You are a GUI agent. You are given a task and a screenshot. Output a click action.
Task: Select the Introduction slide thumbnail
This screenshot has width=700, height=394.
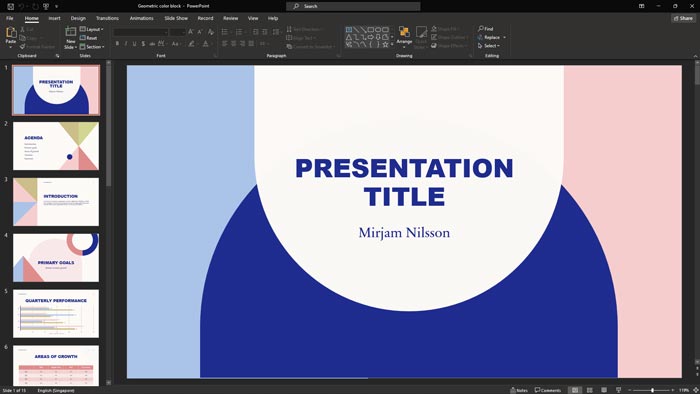[56, 202]
